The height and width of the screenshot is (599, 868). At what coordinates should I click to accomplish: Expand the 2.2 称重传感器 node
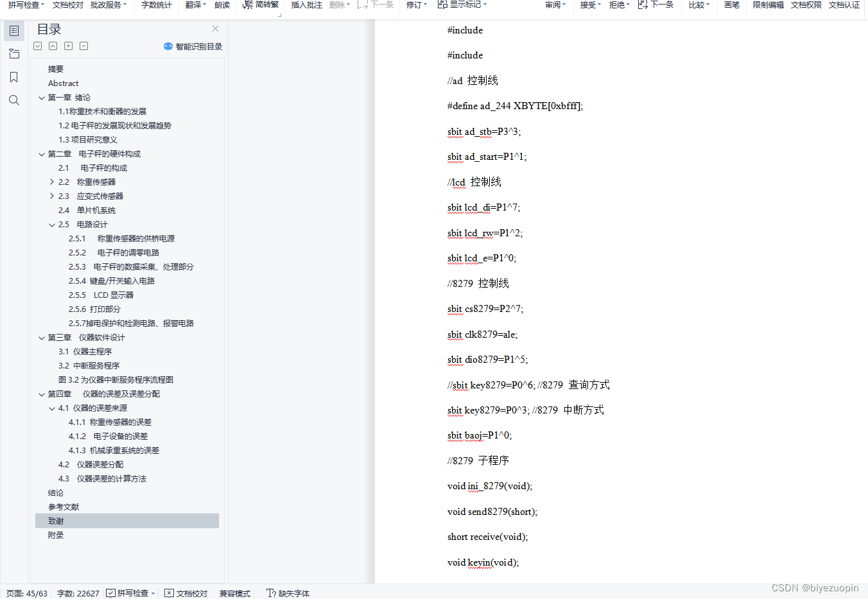(x=52, y=182)
